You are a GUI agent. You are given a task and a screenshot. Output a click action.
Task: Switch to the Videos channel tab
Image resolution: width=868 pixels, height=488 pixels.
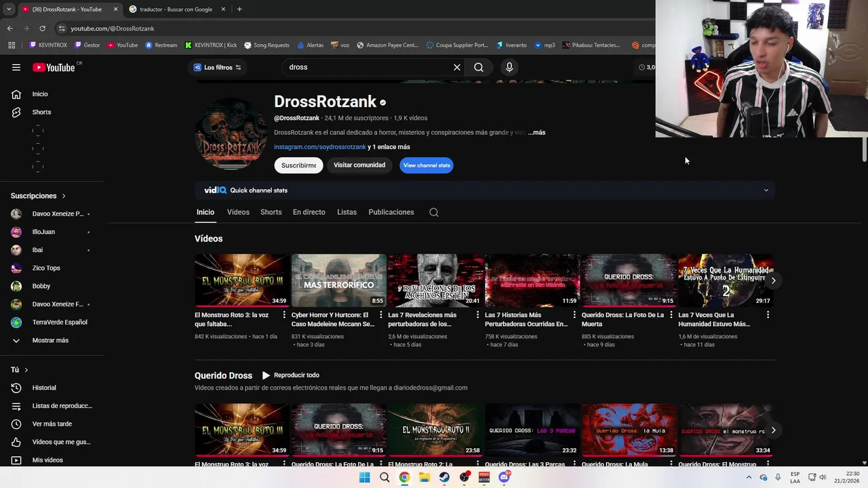point(238,212)
